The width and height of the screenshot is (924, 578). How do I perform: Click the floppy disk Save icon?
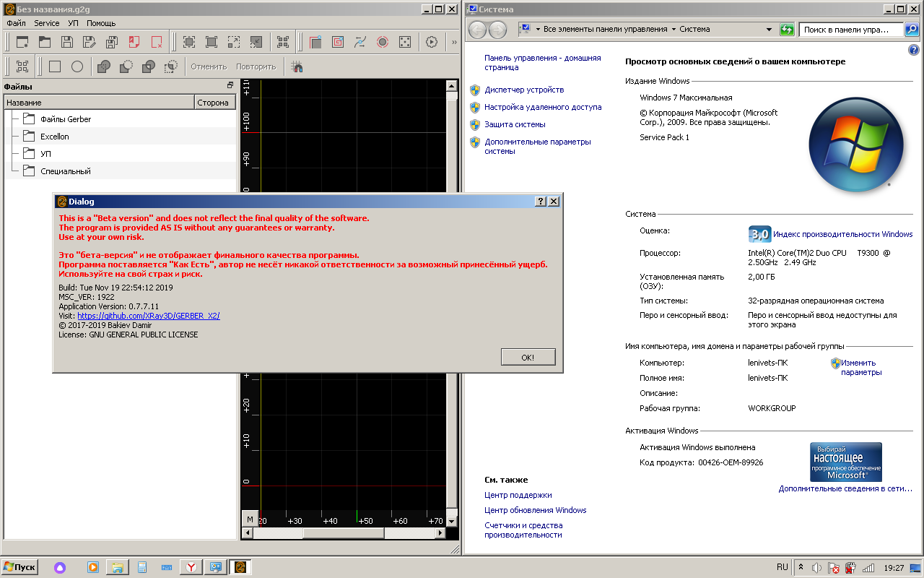(x=67, y=42)
